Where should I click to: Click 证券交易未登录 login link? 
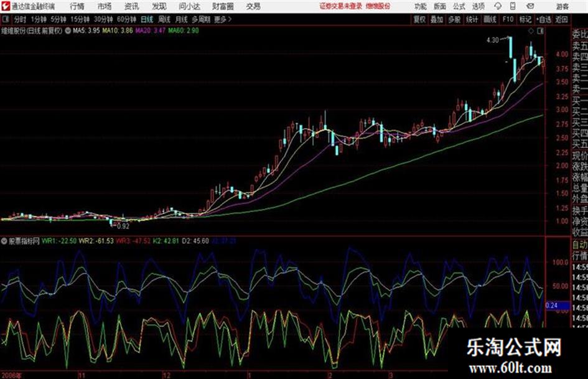tap(341, 6)
